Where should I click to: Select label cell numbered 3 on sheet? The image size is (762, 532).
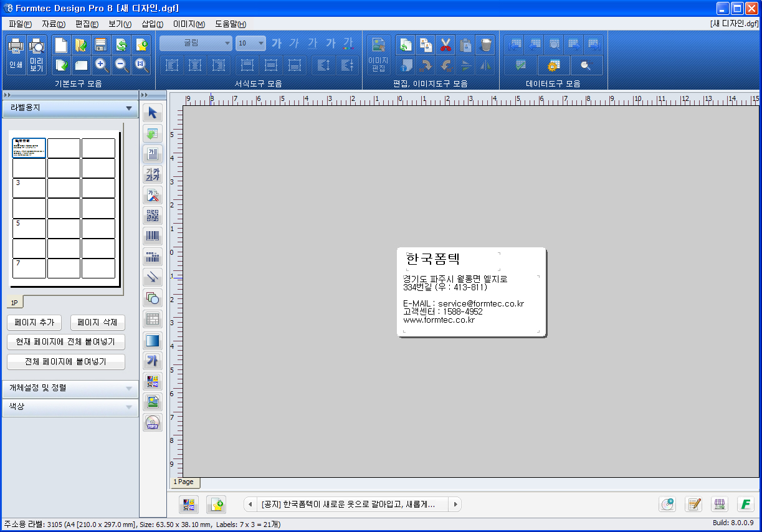click(29, 188)
